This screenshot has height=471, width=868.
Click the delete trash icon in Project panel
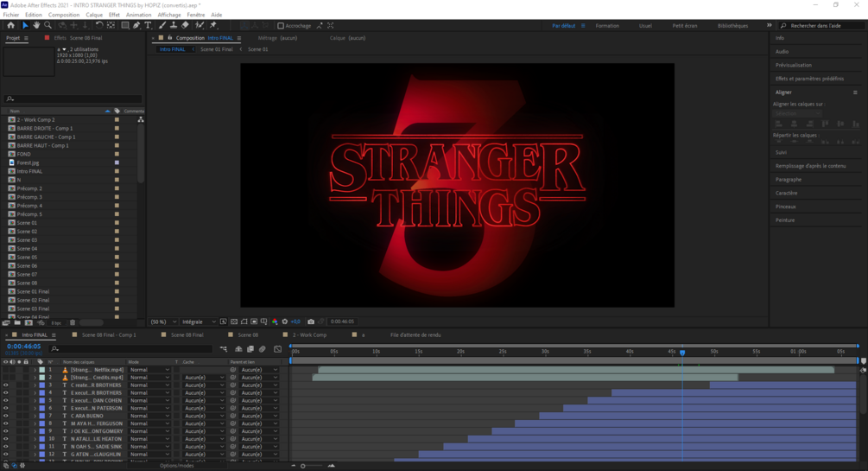coord(73,322)
